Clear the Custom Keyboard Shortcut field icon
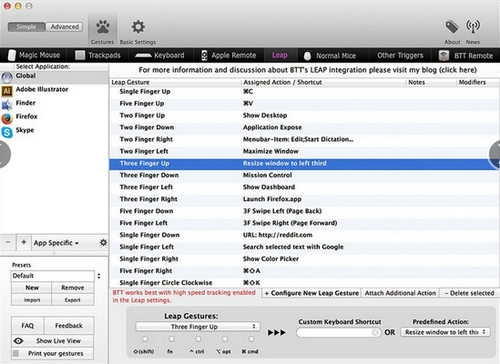The height and width of the screenshot is (364, 500). coord(375,332)
